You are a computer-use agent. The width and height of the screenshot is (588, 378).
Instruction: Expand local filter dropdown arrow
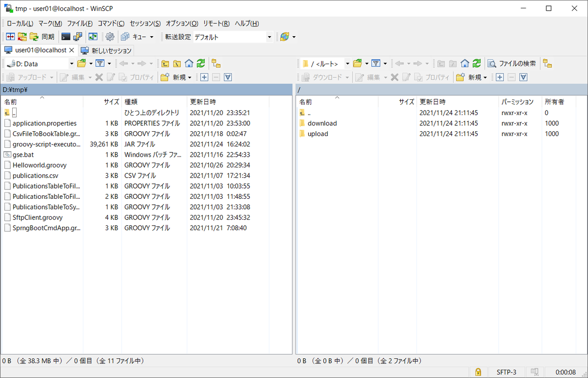click(109, 63)
